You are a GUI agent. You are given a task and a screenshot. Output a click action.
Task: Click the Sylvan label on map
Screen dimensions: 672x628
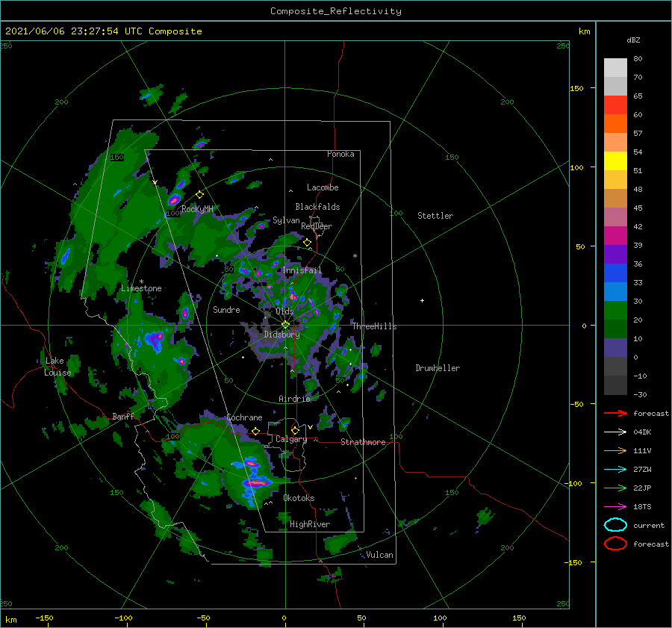pos(286,220)
